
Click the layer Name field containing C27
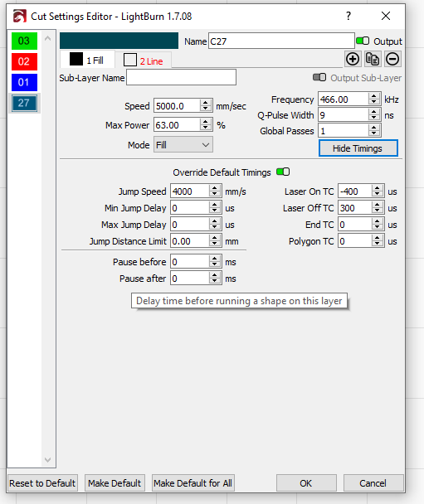281,41
